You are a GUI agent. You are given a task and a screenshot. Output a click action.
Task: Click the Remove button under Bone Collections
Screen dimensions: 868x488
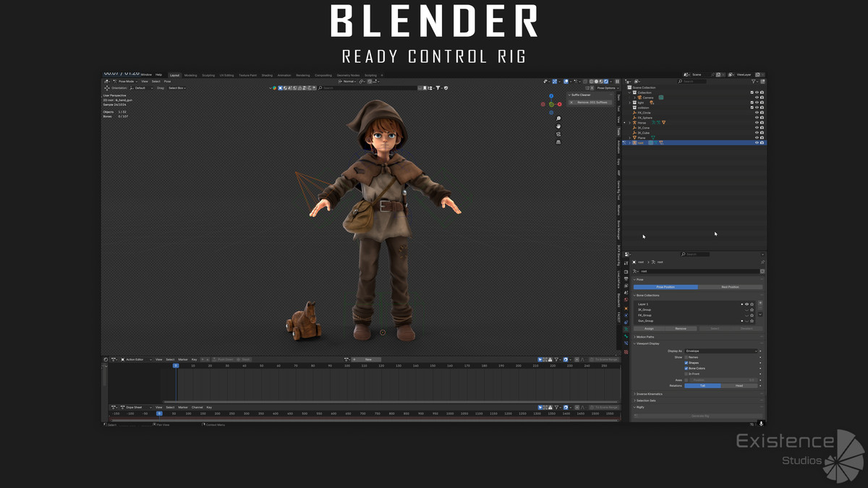[681, 328]
